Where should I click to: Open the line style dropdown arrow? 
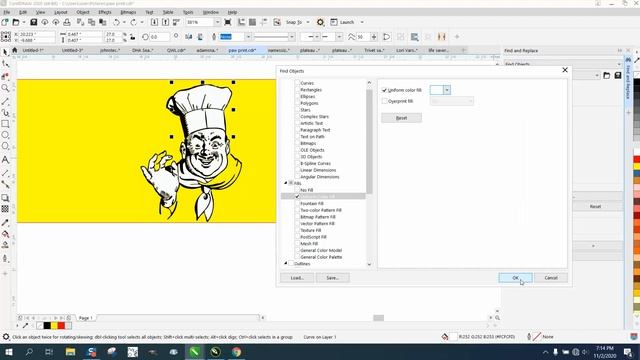coord(291,37)
